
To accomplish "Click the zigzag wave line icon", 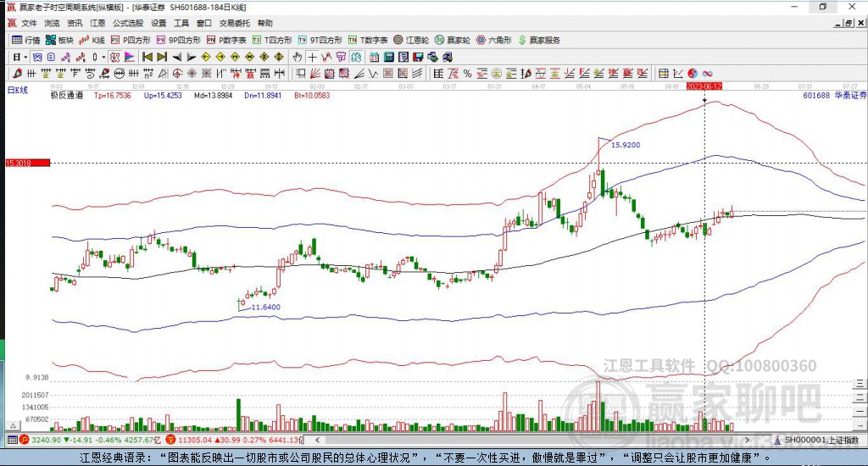I will point(373,73).
